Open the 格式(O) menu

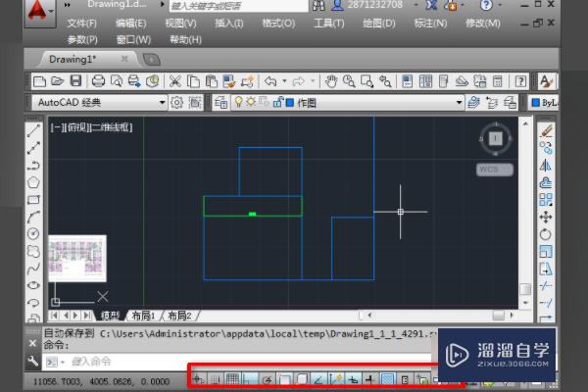pos(278,24)
